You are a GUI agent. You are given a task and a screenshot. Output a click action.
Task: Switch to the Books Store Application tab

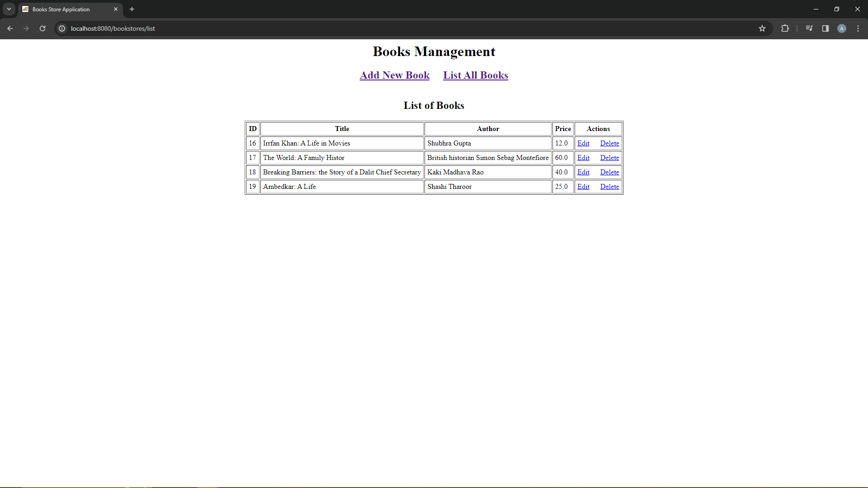pos(63,9)
